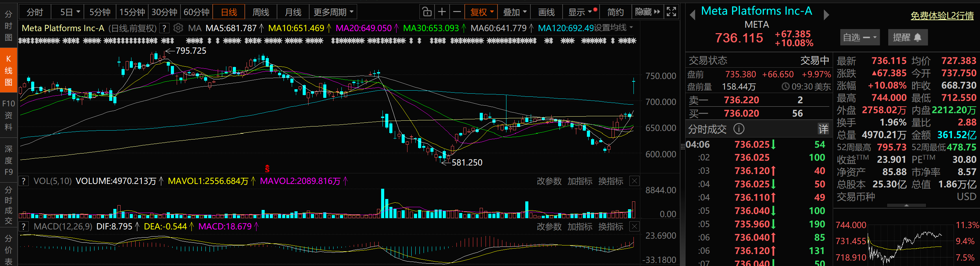Click the 提醒 bell alert button
Screen dimensions: 980x266
click(x=907, y=37)
